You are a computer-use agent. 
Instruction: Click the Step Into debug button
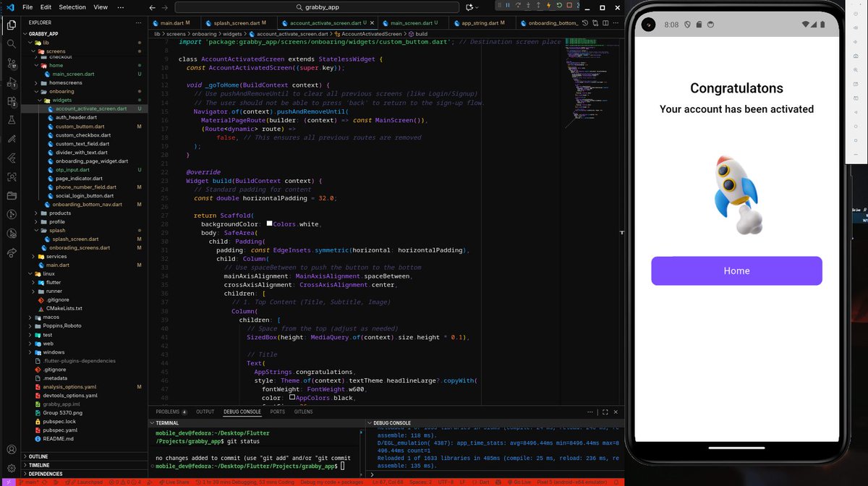527,6
